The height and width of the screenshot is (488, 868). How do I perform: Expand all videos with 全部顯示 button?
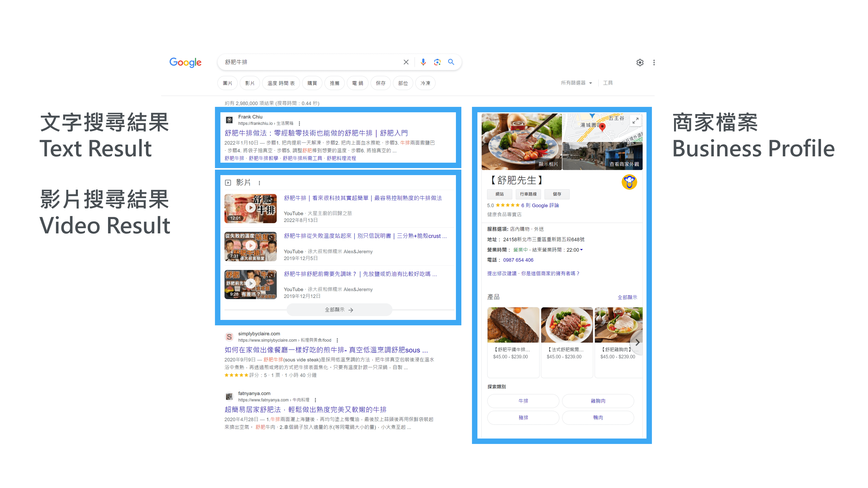point(339,310)
